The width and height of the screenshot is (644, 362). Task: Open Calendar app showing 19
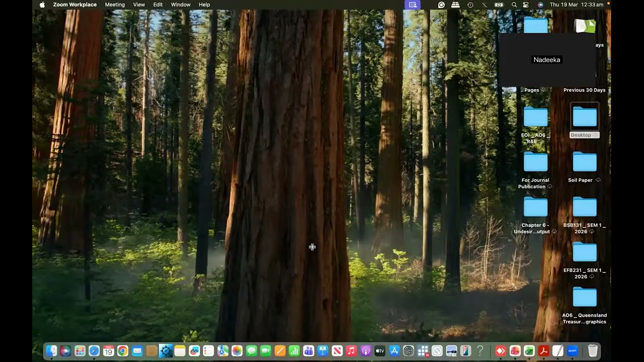coord(109,351)
